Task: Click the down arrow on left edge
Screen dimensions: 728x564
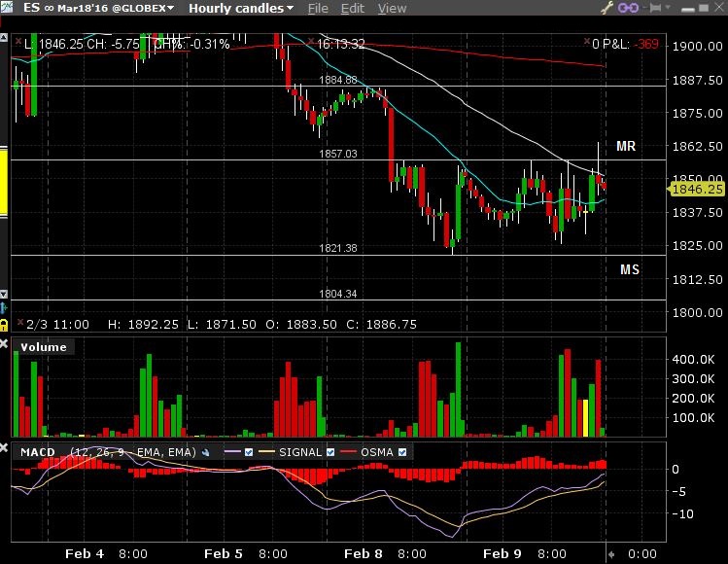Action: [5, 294]
